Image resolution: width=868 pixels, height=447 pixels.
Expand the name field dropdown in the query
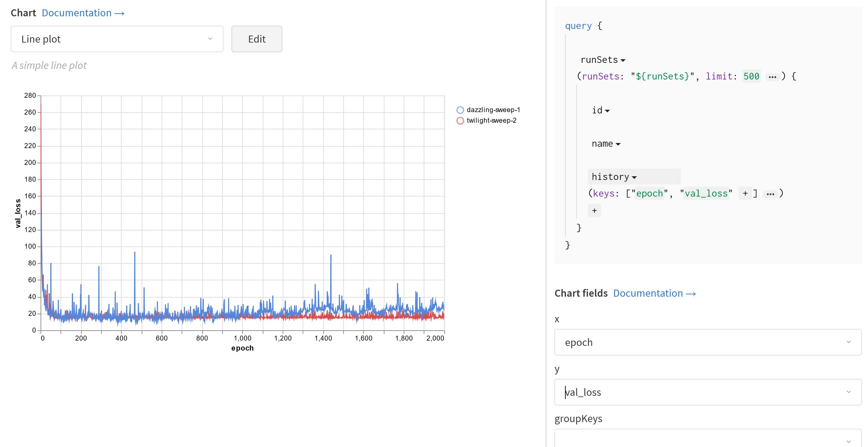[619, 143]
